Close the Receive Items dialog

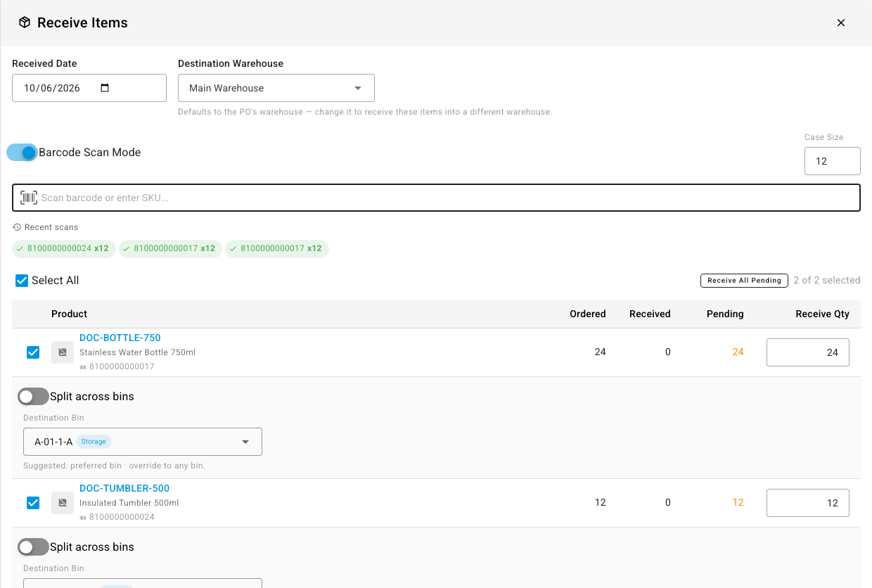pos(840,23)
